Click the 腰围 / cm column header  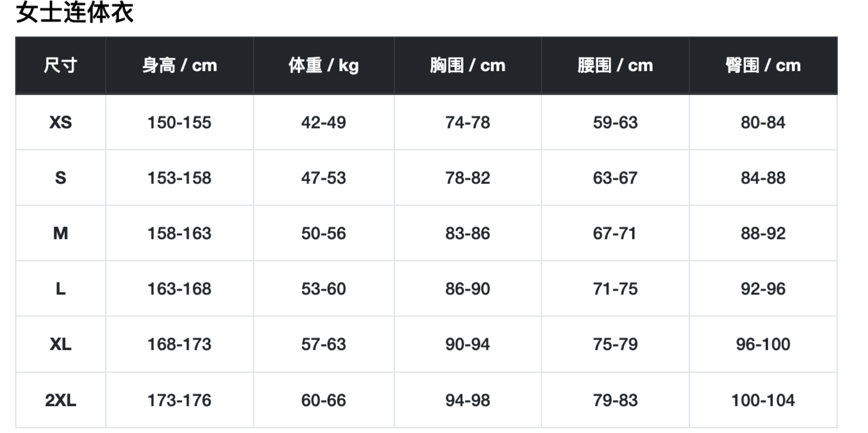(x=615, y=65)
